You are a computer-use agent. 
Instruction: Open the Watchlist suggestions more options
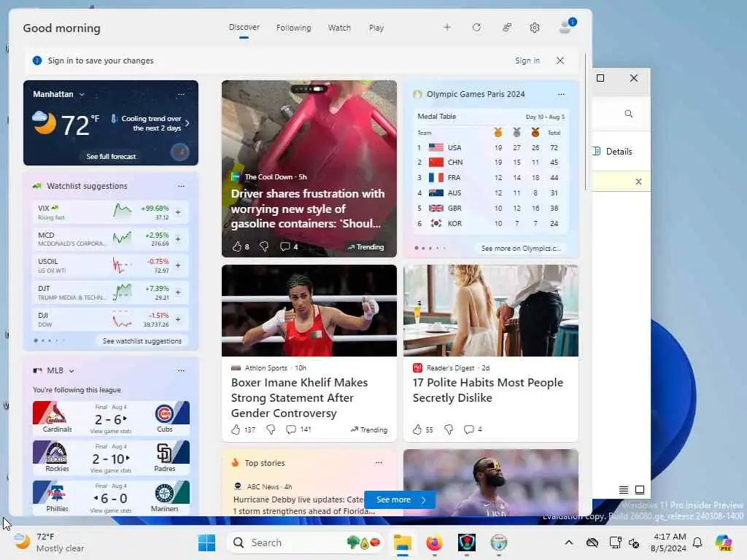point(181,186)
